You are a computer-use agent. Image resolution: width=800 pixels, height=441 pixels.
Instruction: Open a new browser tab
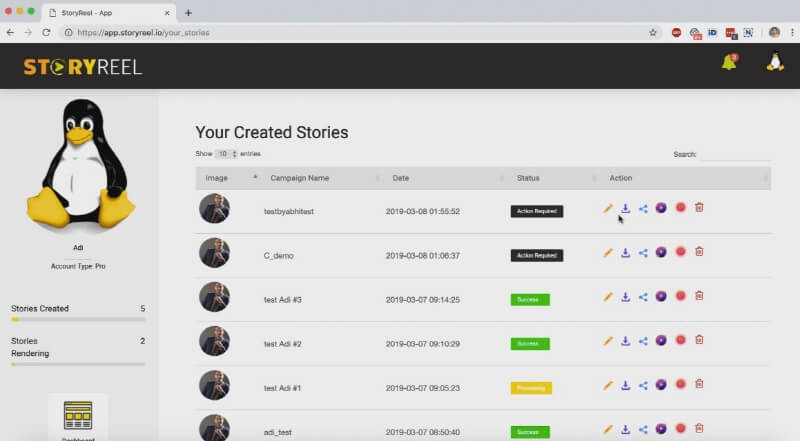(188, 13)
